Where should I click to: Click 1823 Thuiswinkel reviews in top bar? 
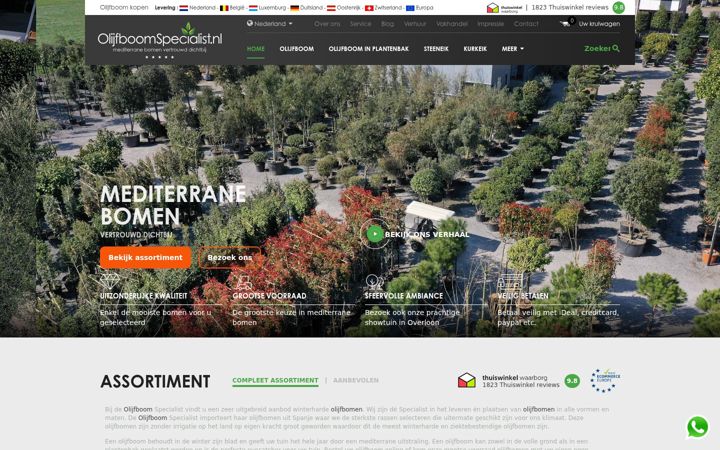coord(570,7)
